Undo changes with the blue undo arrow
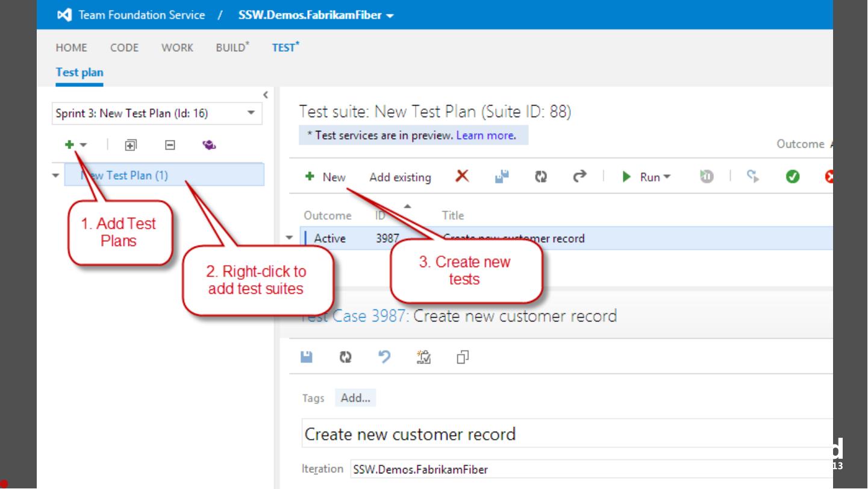The width and height of the screenshot is (868, 489). (x=384, y=357)
